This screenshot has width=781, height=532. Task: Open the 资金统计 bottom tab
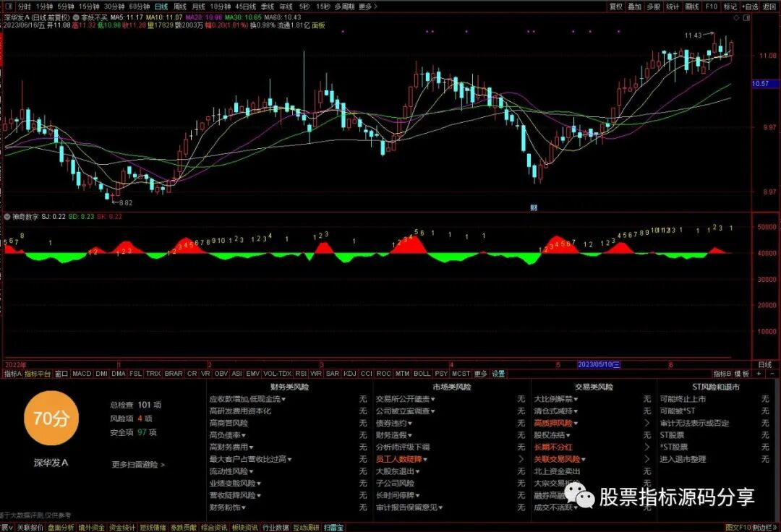122,528
